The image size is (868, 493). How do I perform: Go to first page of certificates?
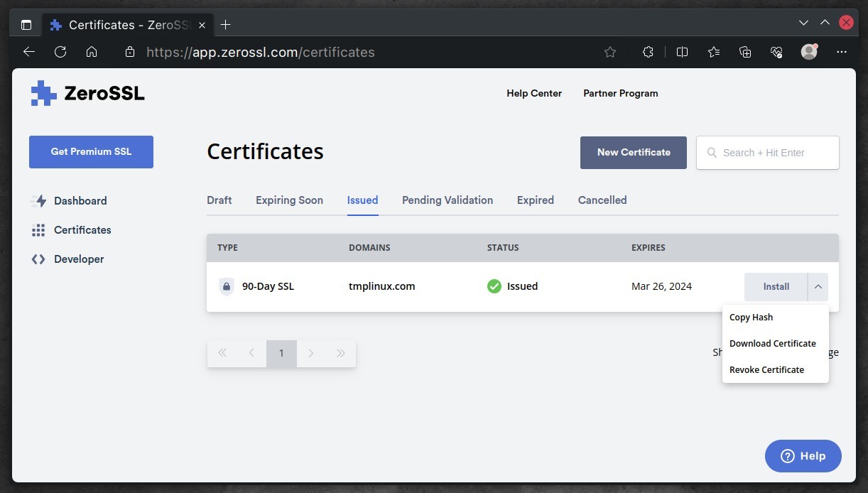(x=222, y=353)
